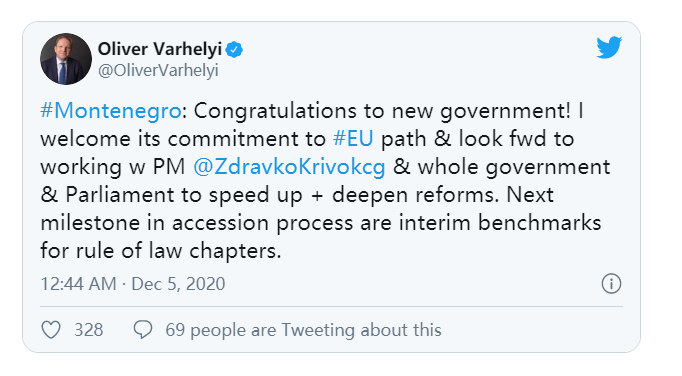Like the tweet with the heart icon
Screen dimensions: 682x376
[51, 330]
